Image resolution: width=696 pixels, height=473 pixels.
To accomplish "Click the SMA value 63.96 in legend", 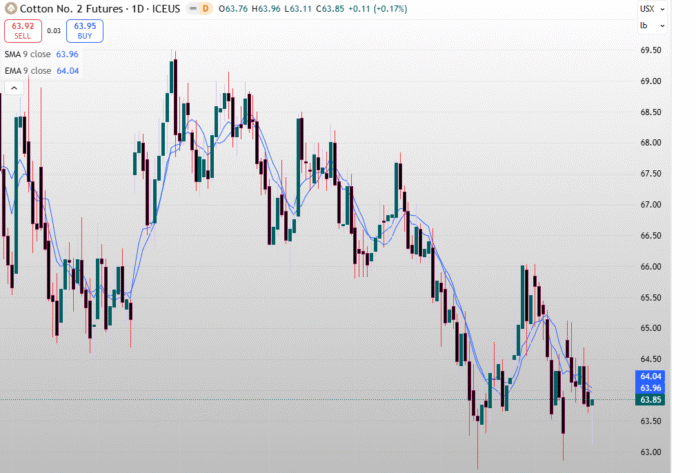I will [x=68, y=54].
